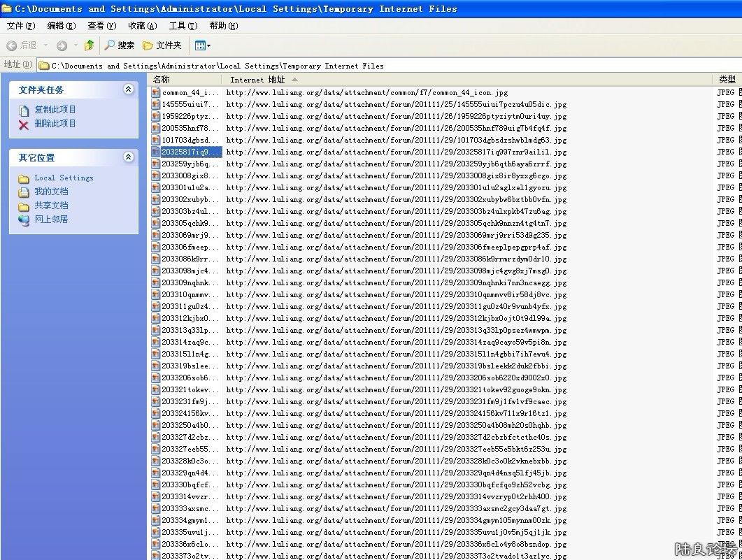This screenshot has width=742, height=560.
Task: Toggle the 文件夹 (Folders) pane button
Action: [x=162, y=45]
